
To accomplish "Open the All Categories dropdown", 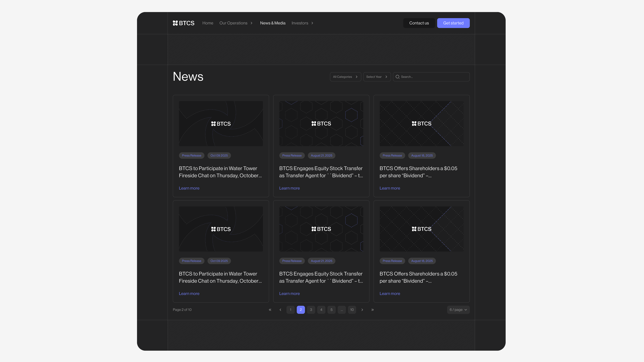I will tap(345, 77).
